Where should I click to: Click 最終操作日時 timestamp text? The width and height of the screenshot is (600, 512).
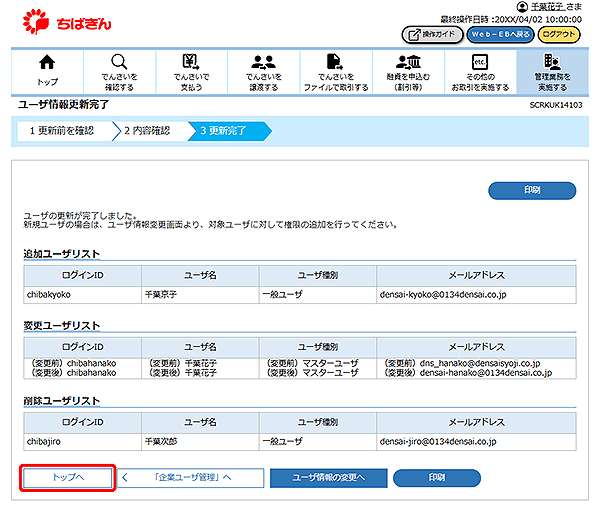[511, 20]
